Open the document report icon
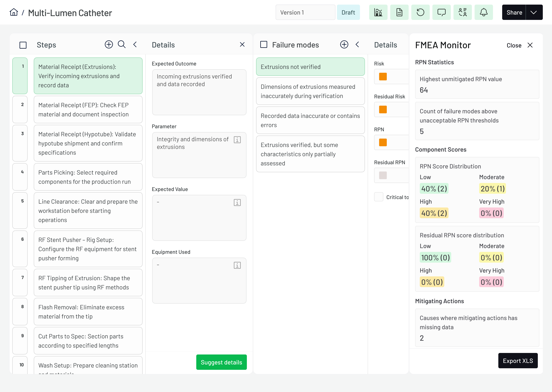This screenshot has height=392, width=552. click(399, 12)
